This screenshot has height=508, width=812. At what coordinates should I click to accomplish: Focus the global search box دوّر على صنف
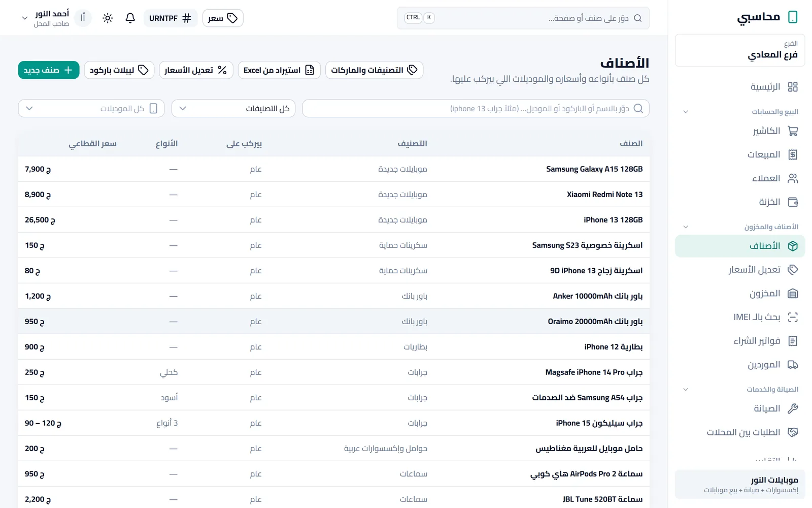[x=523, y=18]
